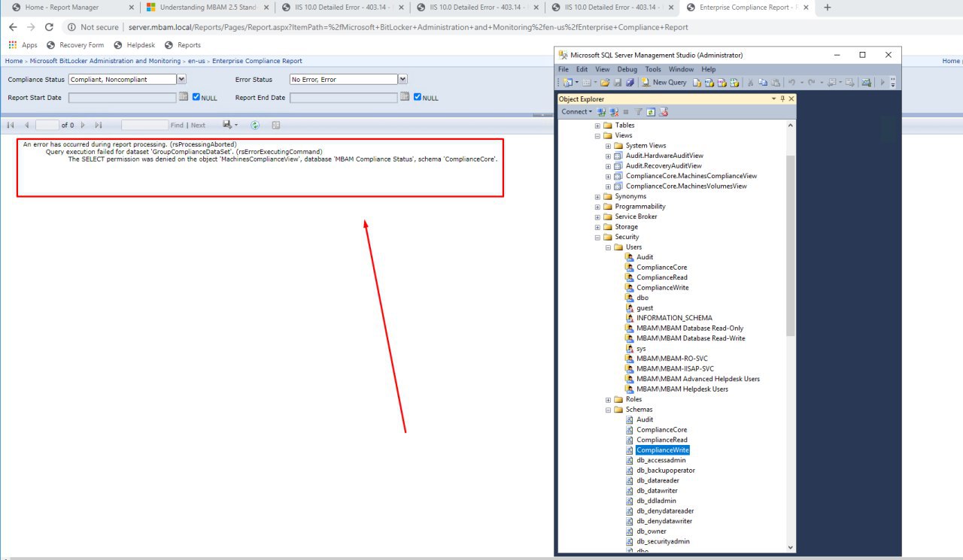This screenshot has height=560, width=963.
Task: Click the browser Back arrow
Action: (13, 27)
